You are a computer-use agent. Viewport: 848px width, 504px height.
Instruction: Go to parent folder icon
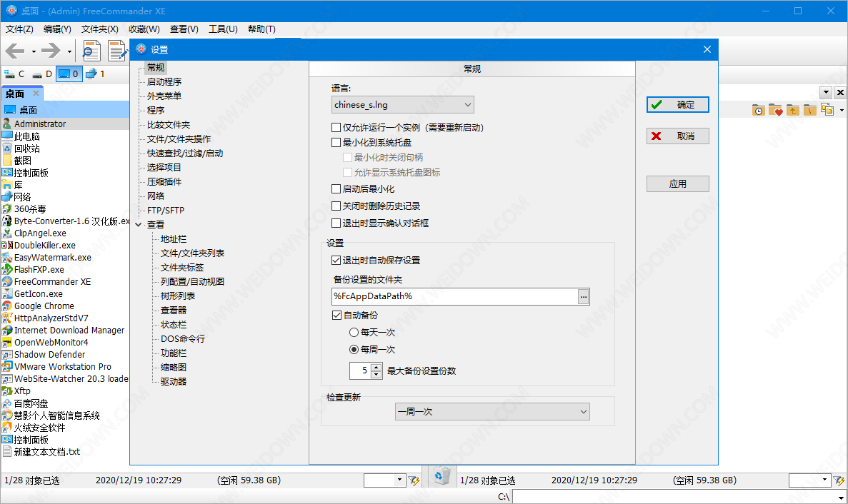[x=793, y=110]
